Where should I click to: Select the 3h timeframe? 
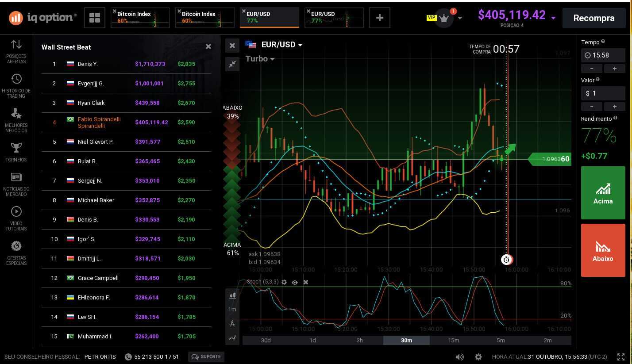(359, 340)
